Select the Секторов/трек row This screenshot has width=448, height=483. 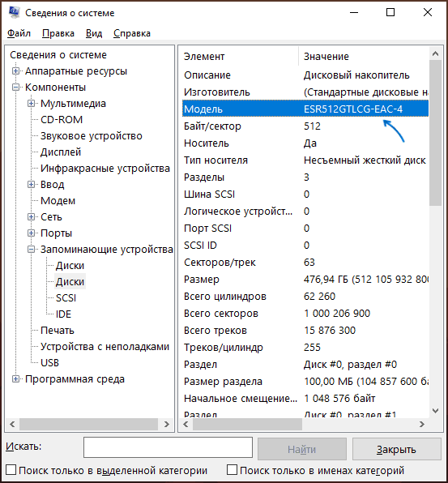pos(305,262)
